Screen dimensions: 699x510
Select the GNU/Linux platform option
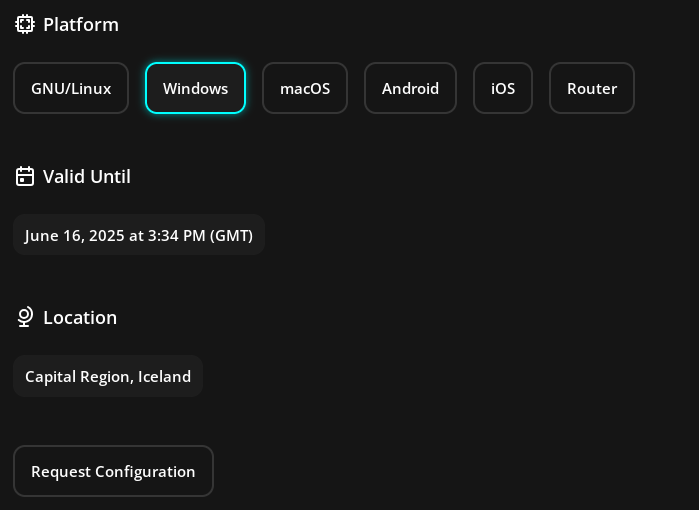(x=71, y=88)
